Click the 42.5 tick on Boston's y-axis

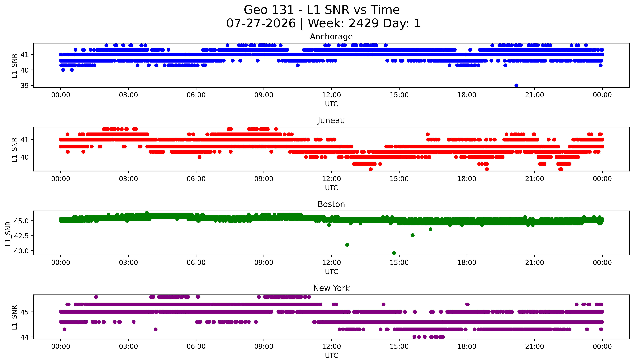[22, 236]
